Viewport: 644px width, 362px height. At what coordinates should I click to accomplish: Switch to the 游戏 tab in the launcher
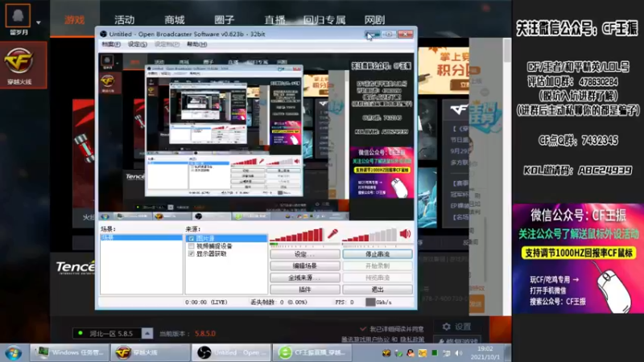pyautogui.click(x=74, y=19)
